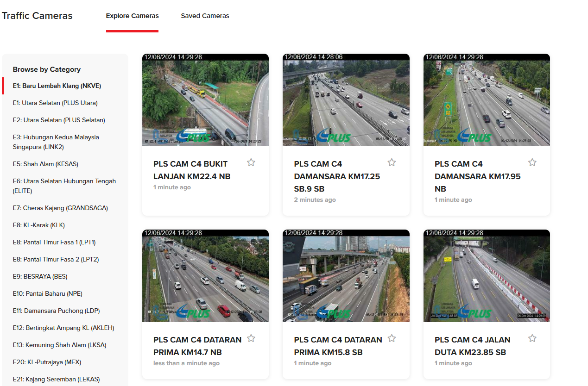This screenshot has width=588, height=386.
Task: Open Jalan Duta KM23.85 SB camera feed image
Action: pyautogui.click(x=487, y=276)
